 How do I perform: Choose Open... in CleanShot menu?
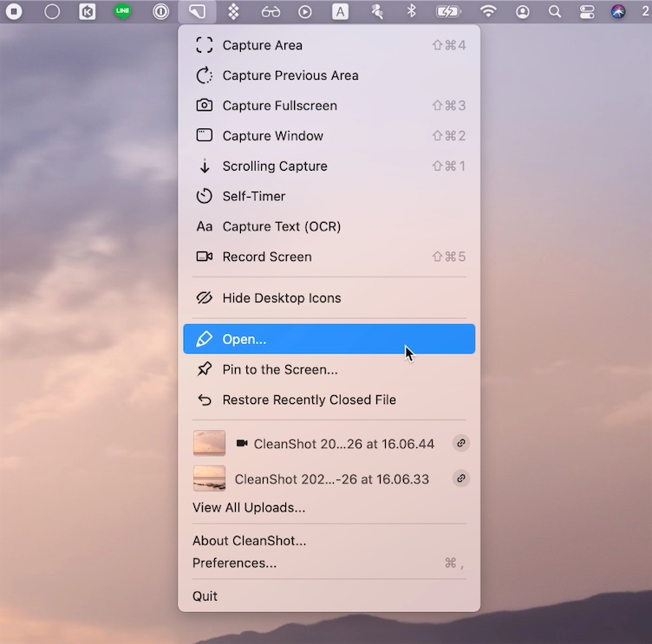pos(329,339)
